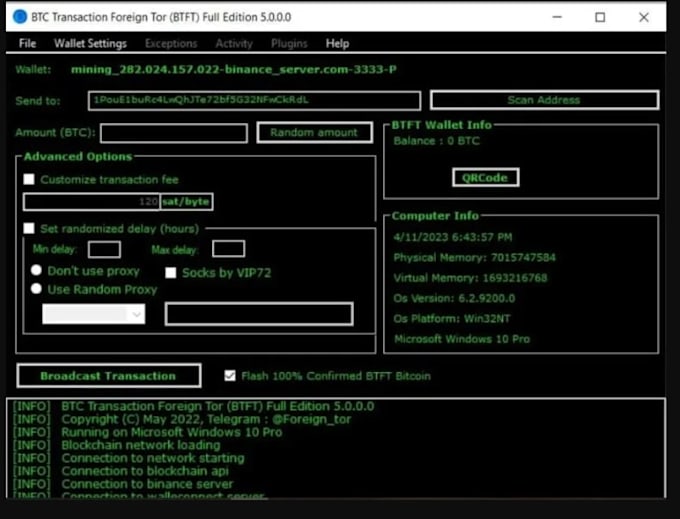Open the Wallet Settings menu
Viewport: 680px width, 519px height.
(90, 43)
